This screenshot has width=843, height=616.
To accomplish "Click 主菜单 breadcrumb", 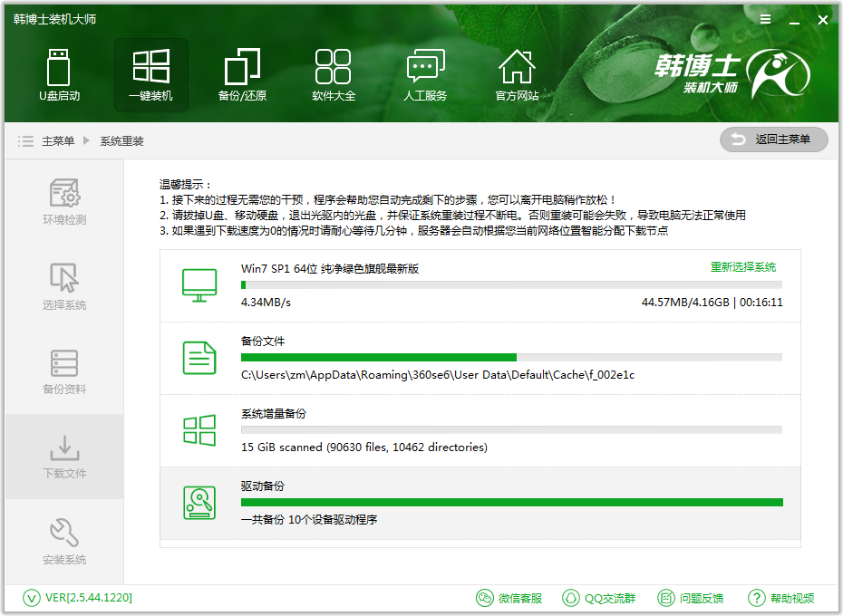I will (58, 140).
